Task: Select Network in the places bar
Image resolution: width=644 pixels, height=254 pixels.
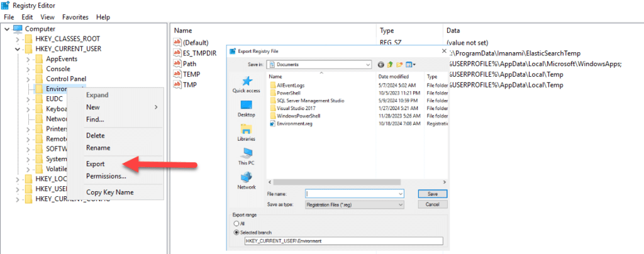Action: 246,181
